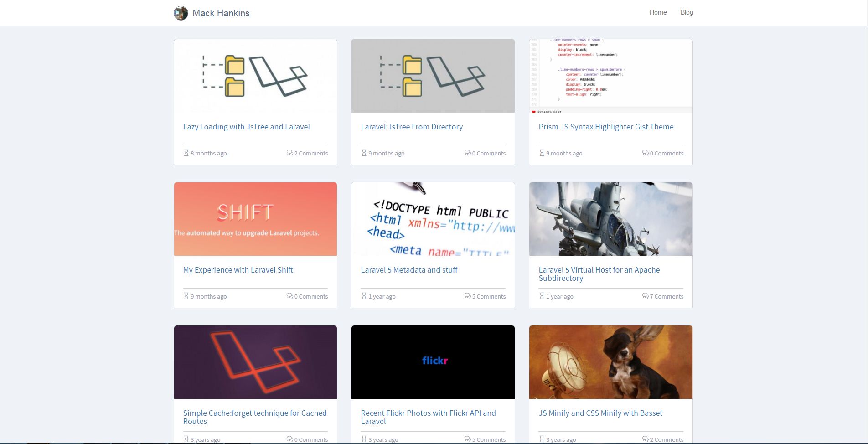Click the dog and fan thumbnail

click(x=611, y=362)
